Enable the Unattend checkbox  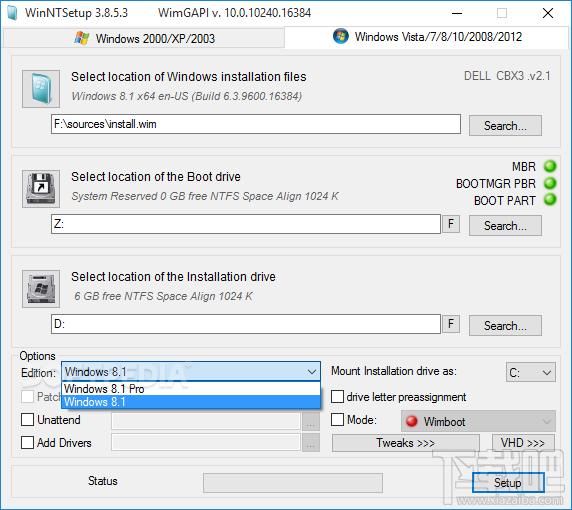coord(28,420)
